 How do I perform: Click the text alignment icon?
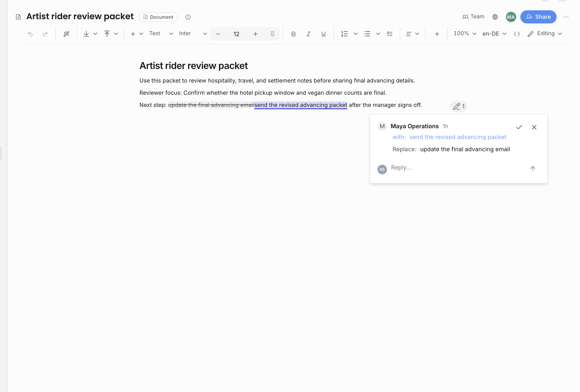point(409,34)
